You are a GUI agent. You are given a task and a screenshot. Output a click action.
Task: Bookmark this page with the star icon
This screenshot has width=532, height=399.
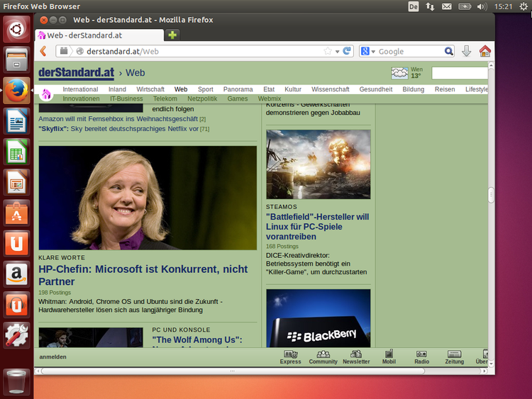(x=328, y=51)
